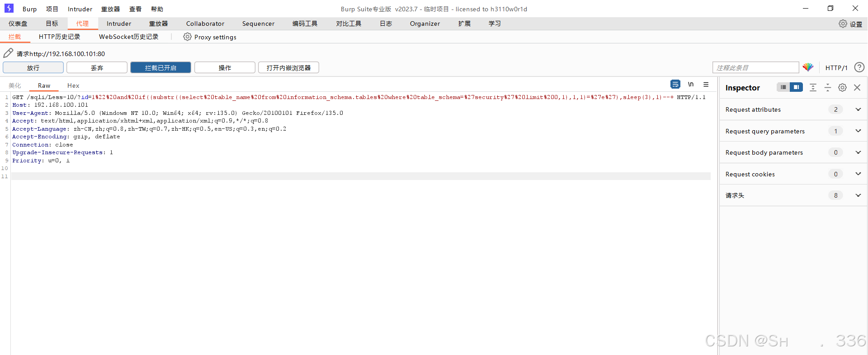
Task: Click the highlight color picker icon
Action: click(x=808, y=67)
